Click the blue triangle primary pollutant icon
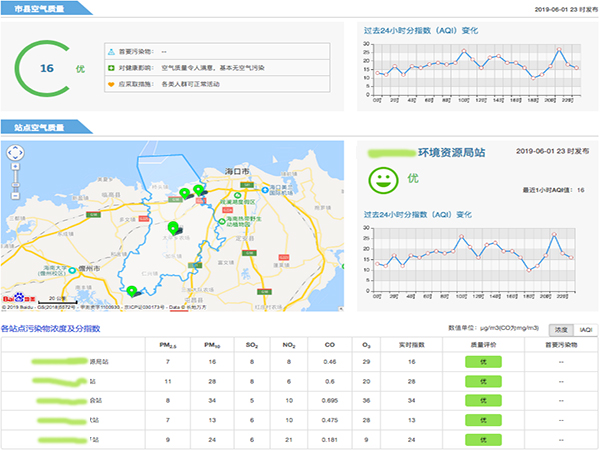The image size is (600, 450). 111,50
